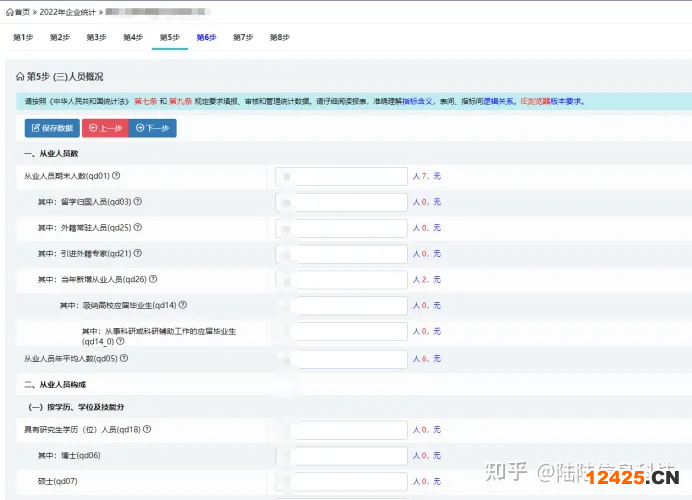This screenshot has height=500, width=692.
Task: Open help icon beside 从业人员年平均人数(qd05)
Action: pyautogui.click(x=124, y=357)
